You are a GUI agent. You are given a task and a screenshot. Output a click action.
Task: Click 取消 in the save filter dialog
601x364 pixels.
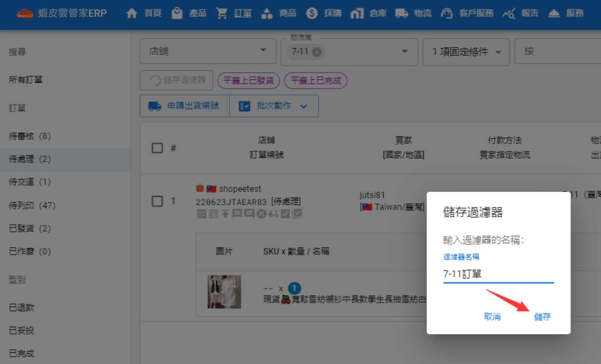(492, 317)
